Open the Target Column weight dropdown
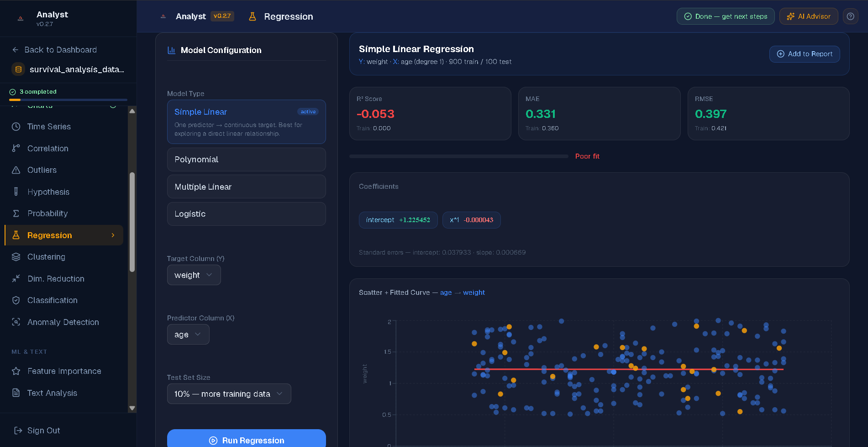This screenshot has height=447, width=868. (x=194, y=275)
